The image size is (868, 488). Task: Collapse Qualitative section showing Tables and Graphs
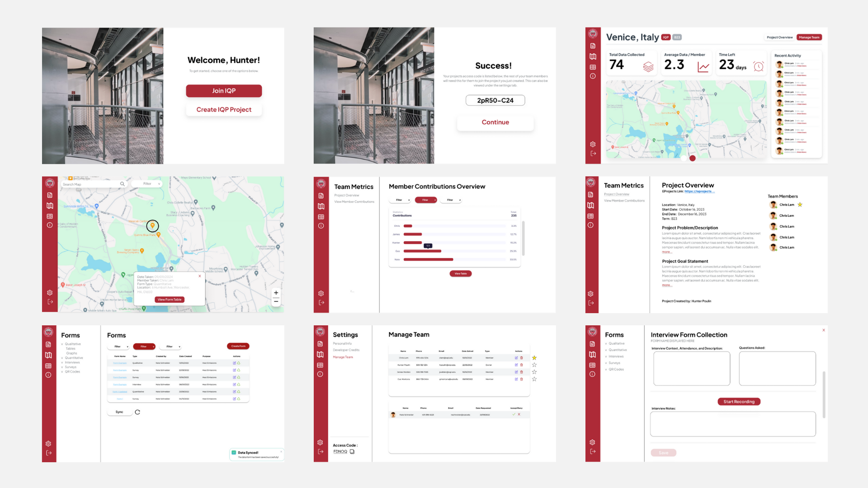point(62,344)
